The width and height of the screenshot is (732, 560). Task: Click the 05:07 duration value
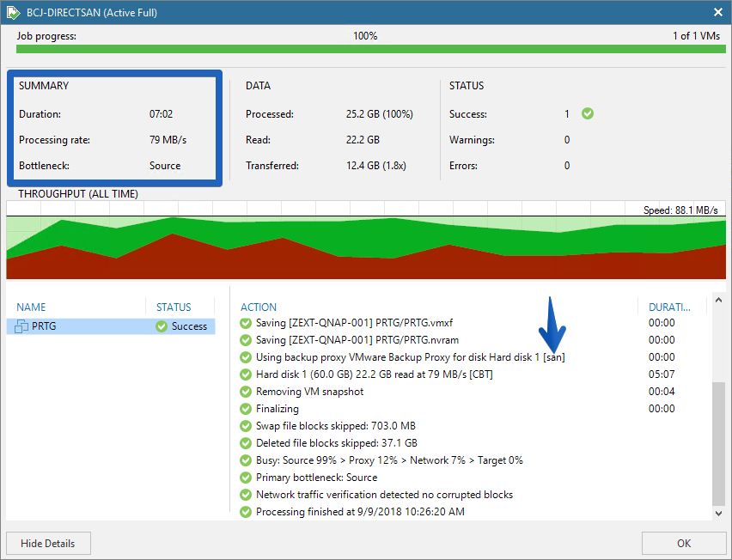(662, 374)
